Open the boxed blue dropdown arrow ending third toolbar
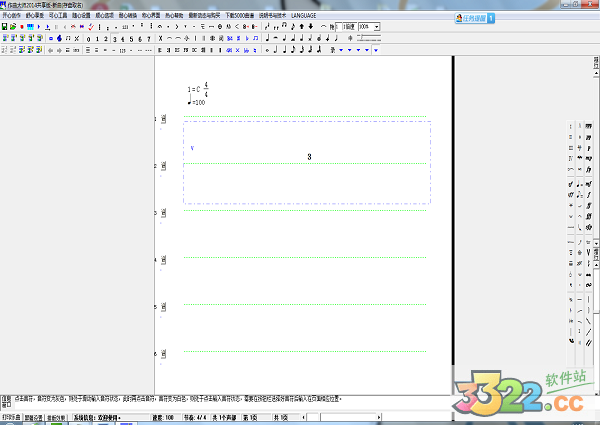600x425 pixels. coord(376,50)
